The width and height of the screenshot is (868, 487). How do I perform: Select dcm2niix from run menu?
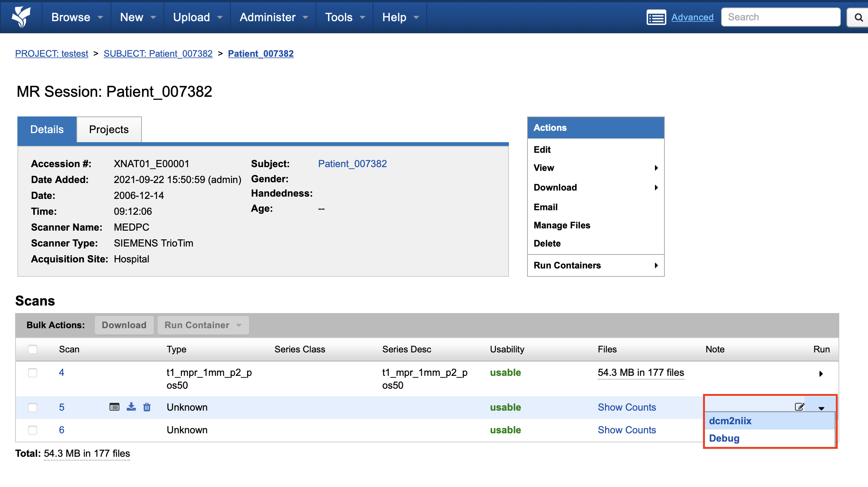tap(730, 421)
